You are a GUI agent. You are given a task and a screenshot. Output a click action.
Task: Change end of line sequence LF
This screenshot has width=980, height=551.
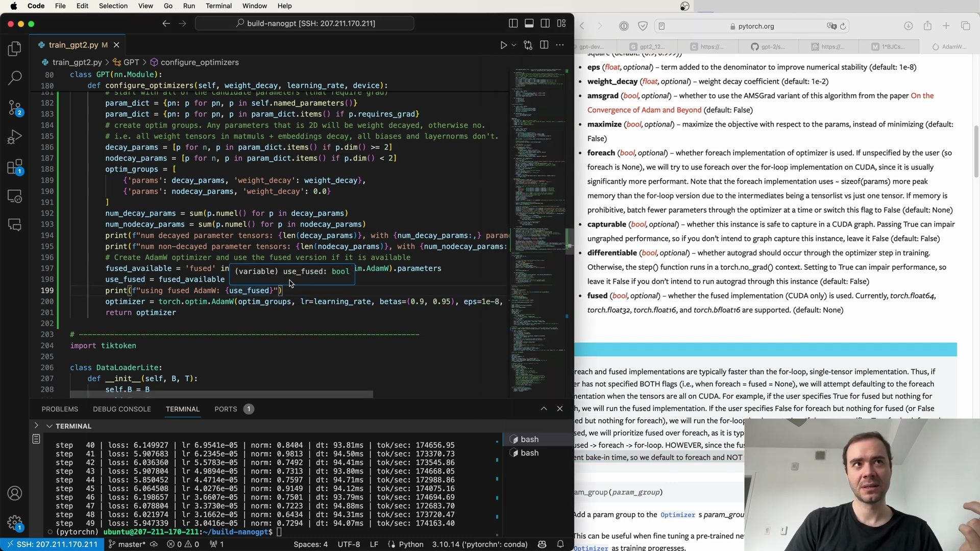[374, 544]
